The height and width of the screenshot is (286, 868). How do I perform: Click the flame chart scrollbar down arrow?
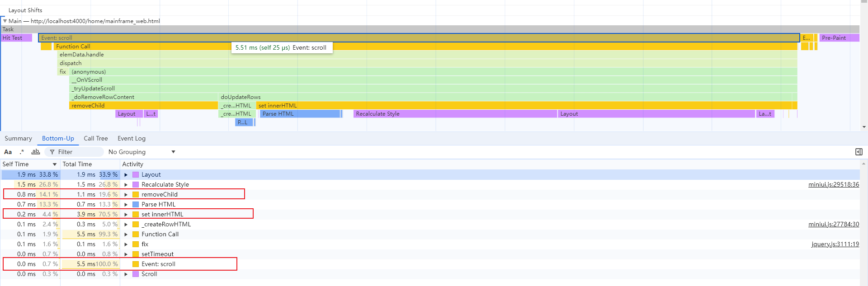(x=864, y=127)
